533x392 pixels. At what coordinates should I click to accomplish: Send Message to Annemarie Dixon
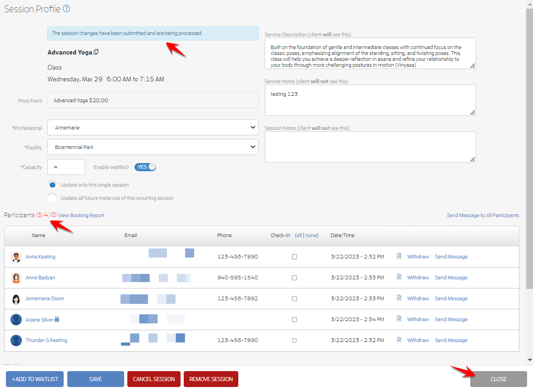tap(451, 298)
